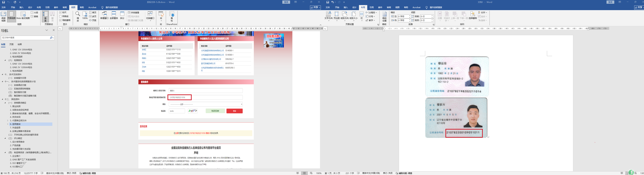Open Orientation (纸张方向) dropdown

344,17
